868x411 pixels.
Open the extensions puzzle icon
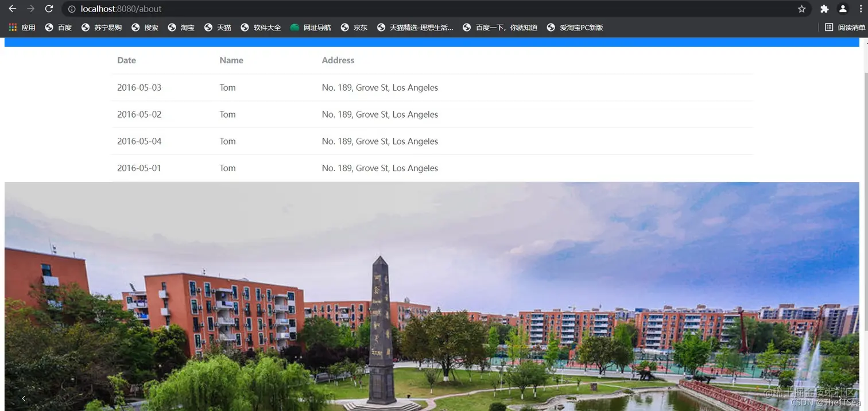pos(824,9)
